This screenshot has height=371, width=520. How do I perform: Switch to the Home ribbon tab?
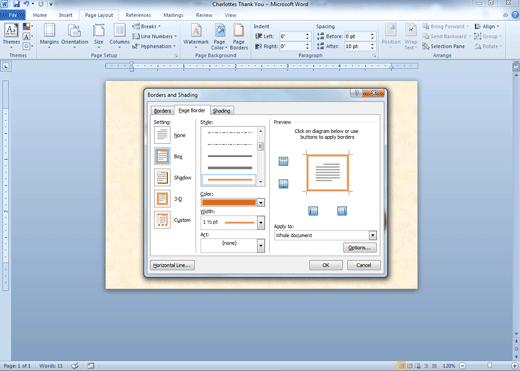click(x=40, y=15)
